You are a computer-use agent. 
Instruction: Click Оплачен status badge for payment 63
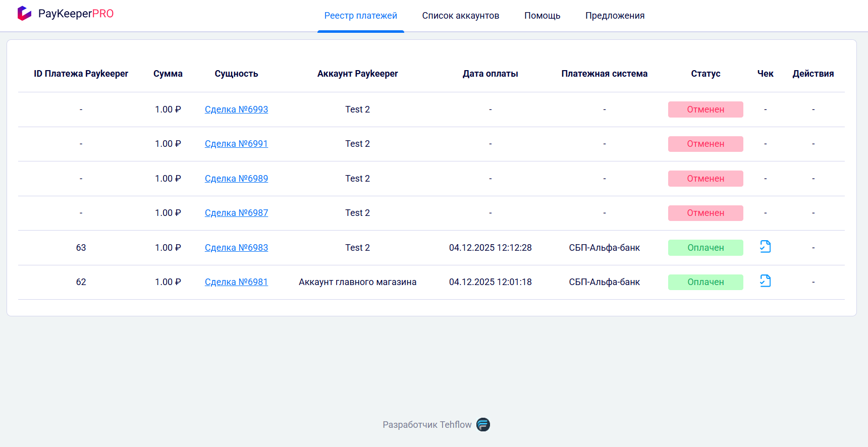coord(705,248)
